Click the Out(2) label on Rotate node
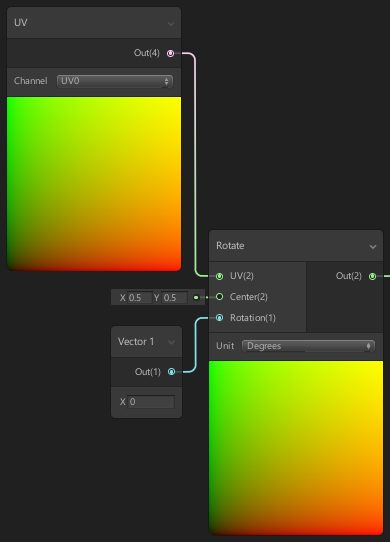The image size is (390, 542). (x=349, y=276)
